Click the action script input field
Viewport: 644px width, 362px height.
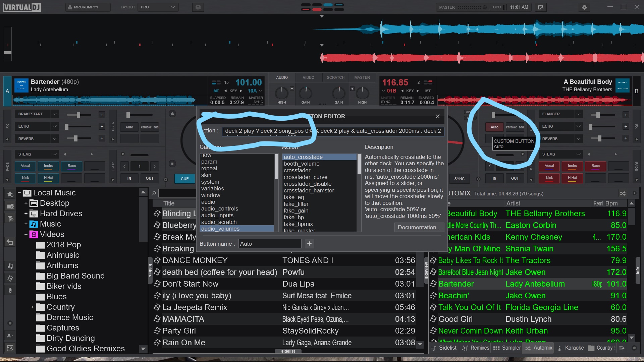(333, 131)
